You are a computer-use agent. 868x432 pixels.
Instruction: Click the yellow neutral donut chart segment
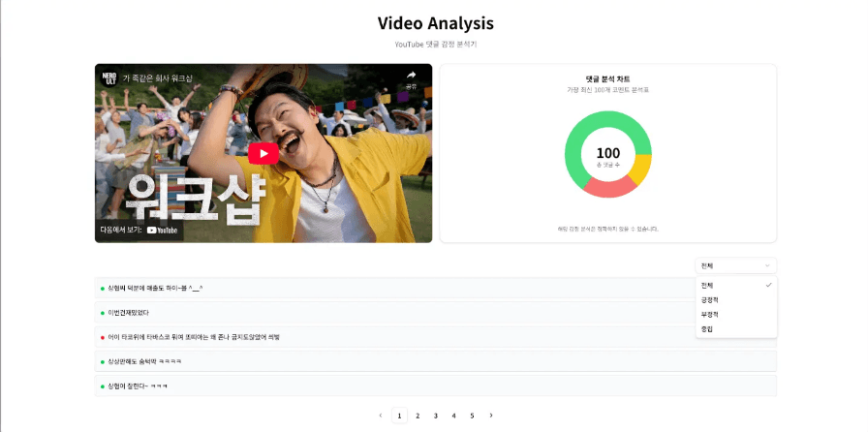(x=642, y=170)
